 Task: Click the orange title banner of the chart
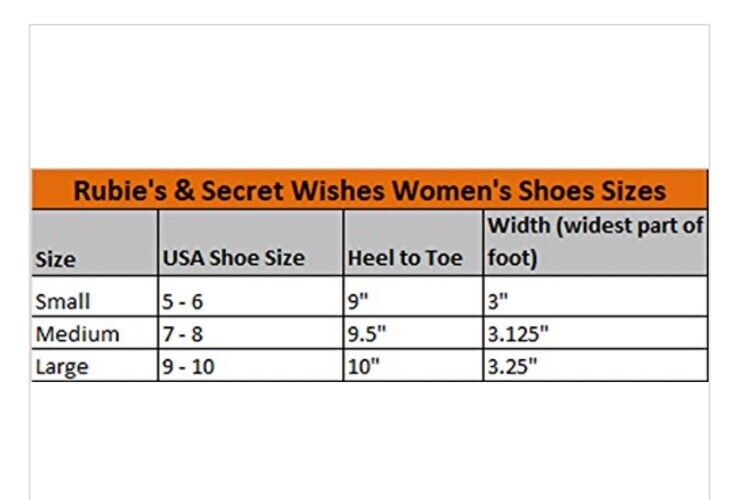pyautogui.click(x=370, y=189)
